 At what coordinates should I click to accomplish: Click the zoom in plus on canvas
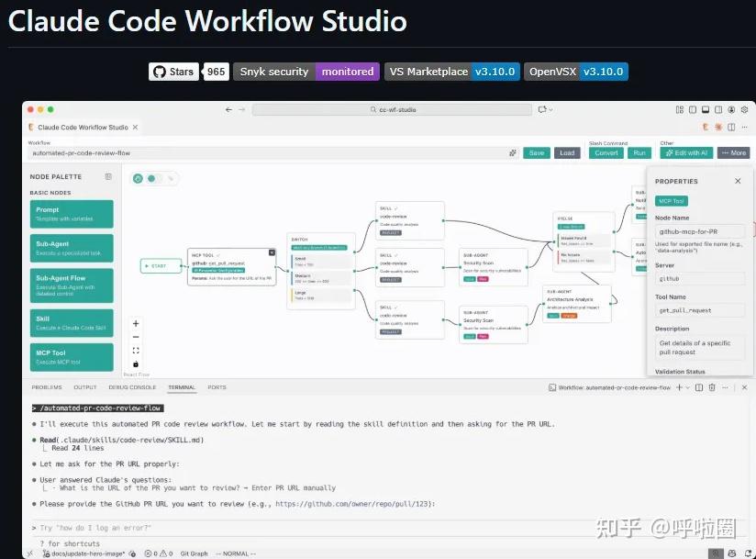136,324
